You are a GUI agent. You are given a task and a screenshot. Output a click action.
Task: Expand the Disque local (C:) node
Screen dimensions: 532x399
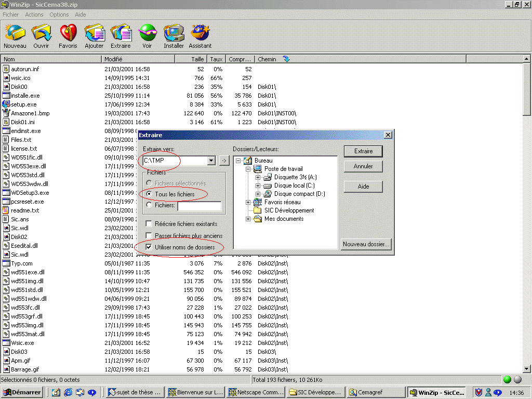pos(258,185)
